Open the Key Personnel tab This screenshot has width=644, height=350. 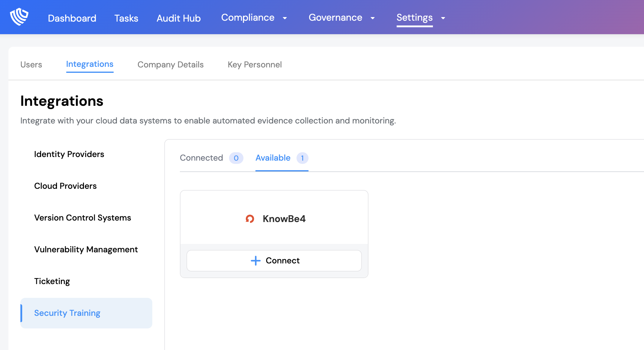tap(255, 64)
